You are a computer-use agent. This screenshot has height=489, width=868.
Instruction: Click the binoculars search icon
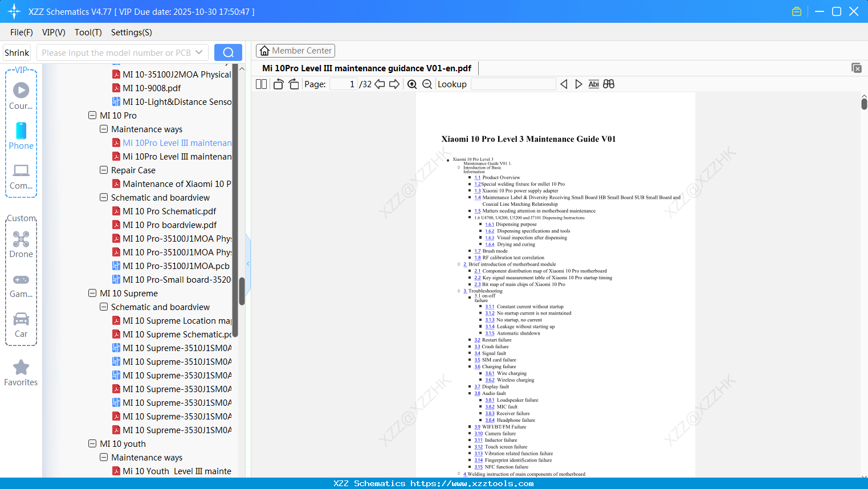click(x=609, y=84)
